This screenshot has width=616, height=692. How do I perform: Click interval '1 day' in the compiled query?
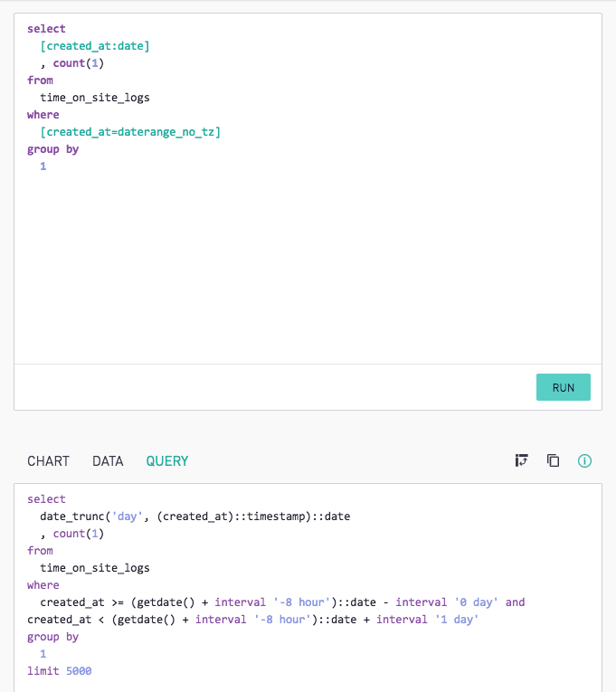click(427, 620)
